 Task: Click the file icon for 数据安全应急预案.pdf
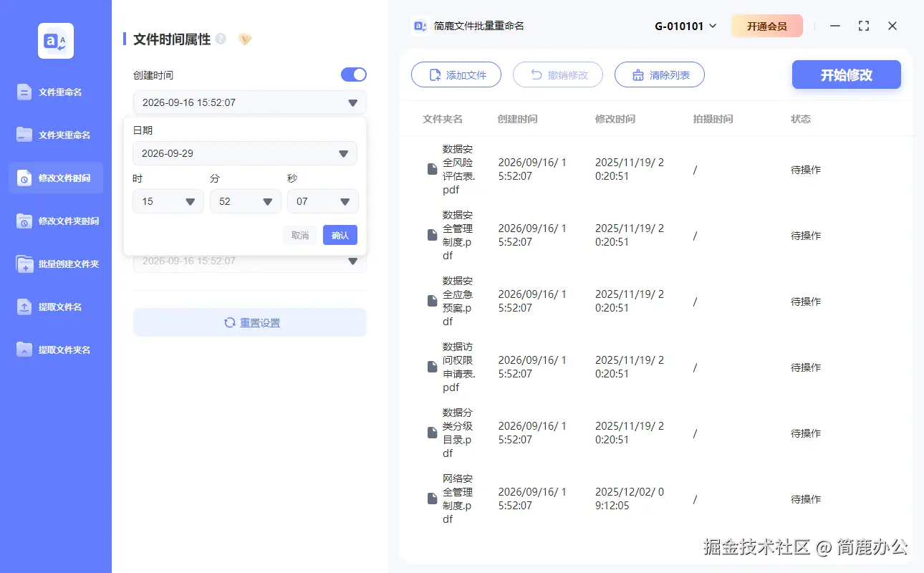[x=432, y=302]
